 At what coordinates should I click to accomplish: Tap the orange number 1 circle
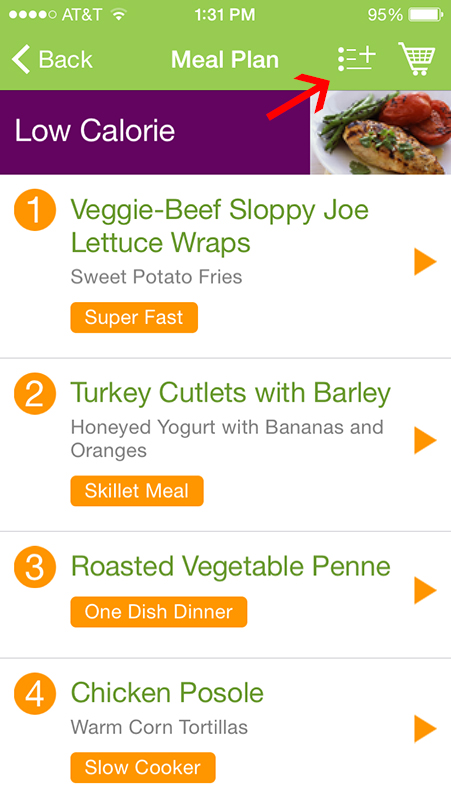pos(35,210)
